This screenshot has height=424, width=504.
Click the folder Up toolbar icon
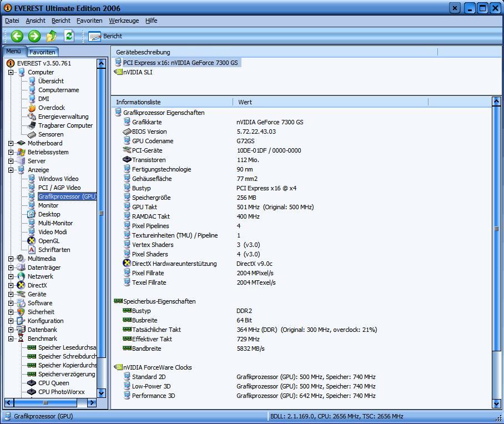52,36
